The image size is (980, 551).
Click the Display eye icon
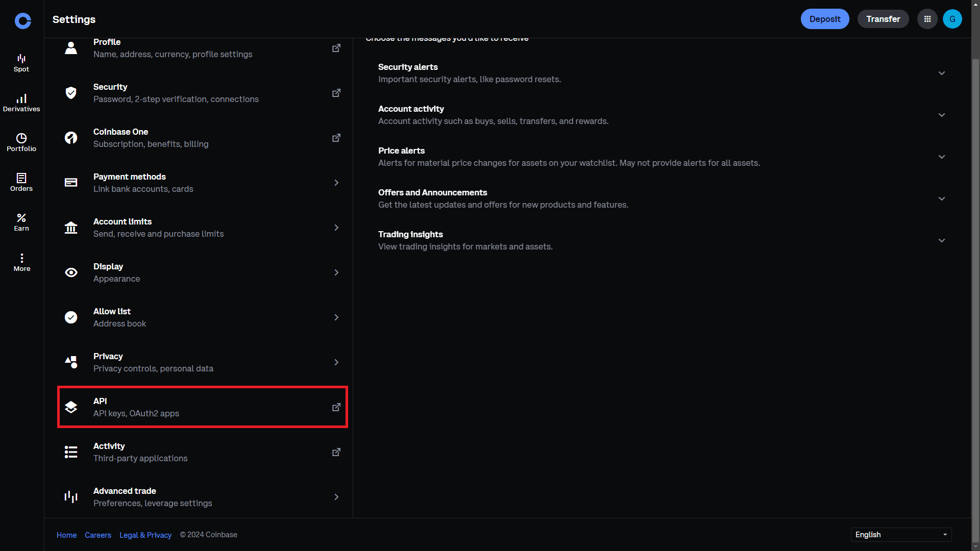[x=71, y=272]
